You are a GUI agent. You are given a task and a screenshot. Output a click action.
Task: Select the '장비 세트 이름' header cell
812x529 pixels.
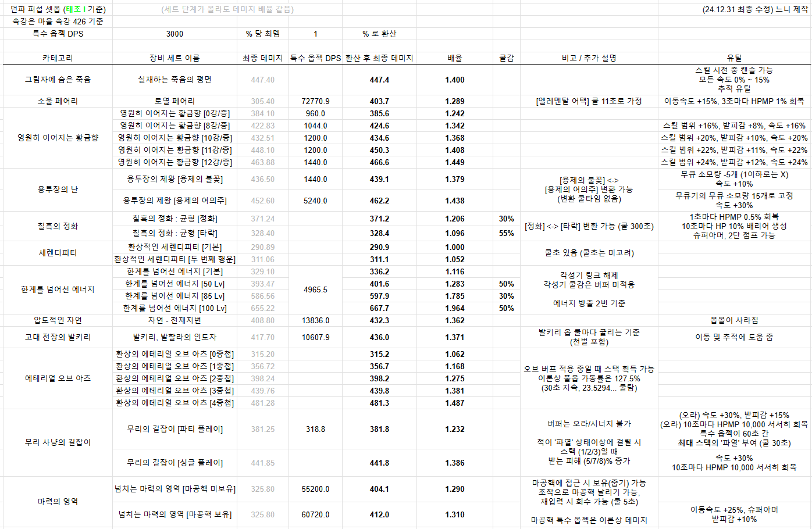[174, 58]
